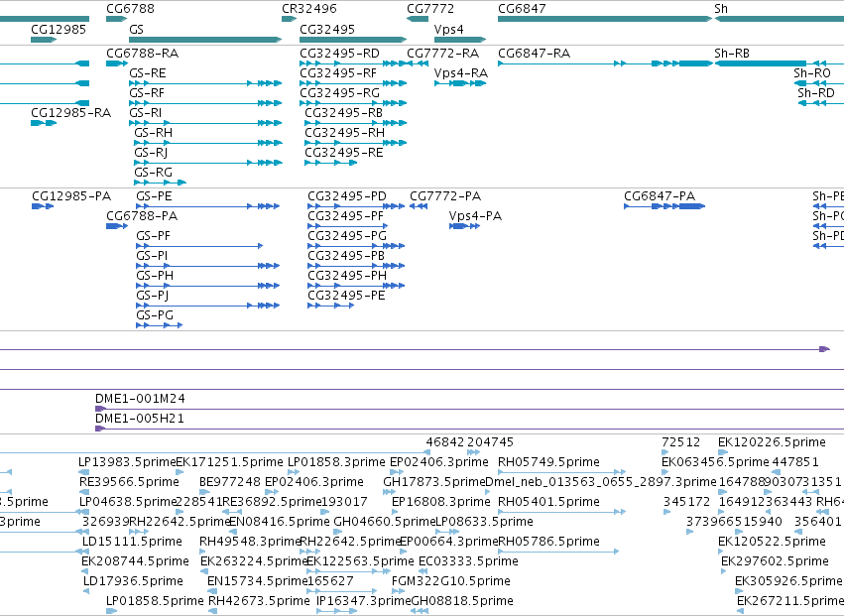Click protein CG32495-PH
The width and height of the screenshot is (844, 616).
[x=356, y=286]
